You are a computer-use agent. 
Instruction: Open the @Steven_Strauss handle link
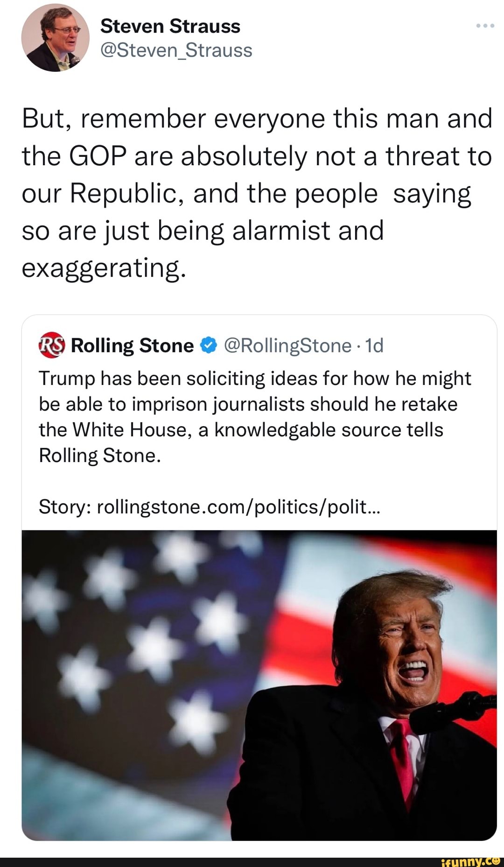176,50
